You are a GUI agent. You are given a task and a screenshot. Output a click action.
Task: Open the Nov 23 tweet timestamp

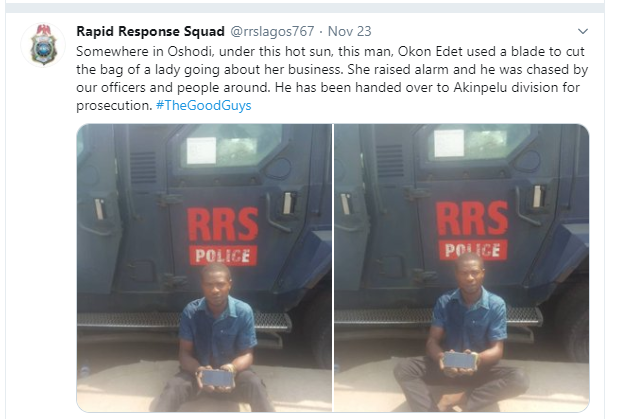(352, 31)
